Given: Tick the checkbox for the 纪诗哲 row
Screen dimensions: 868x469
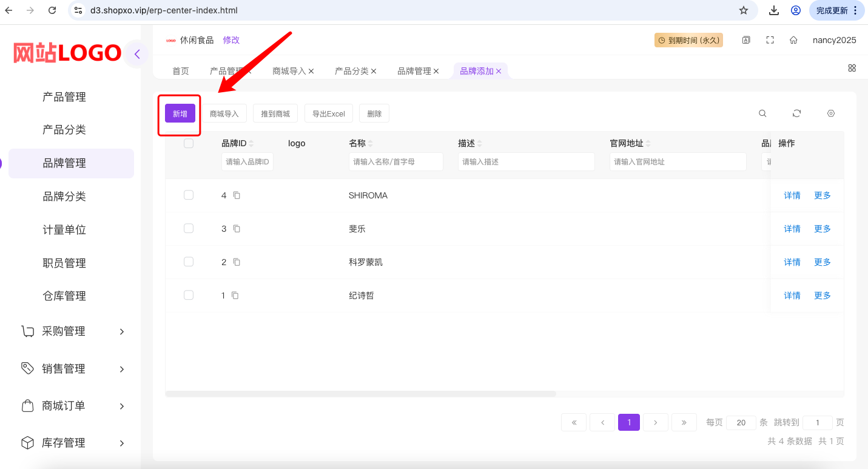Looking at the screenshot, I should click(x=189, y=295).
